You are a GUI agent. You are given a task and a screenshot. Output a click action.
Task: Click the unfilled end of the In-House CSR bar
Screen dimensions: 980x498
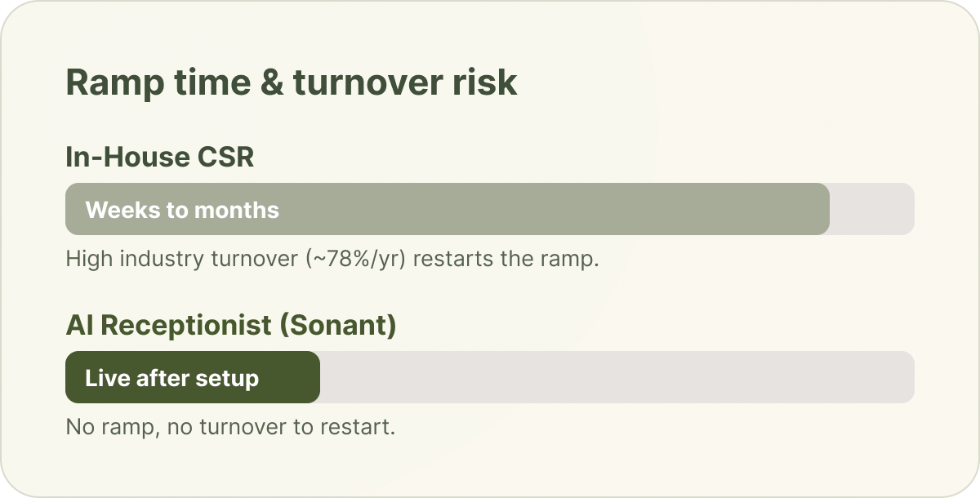coord(872,209)
